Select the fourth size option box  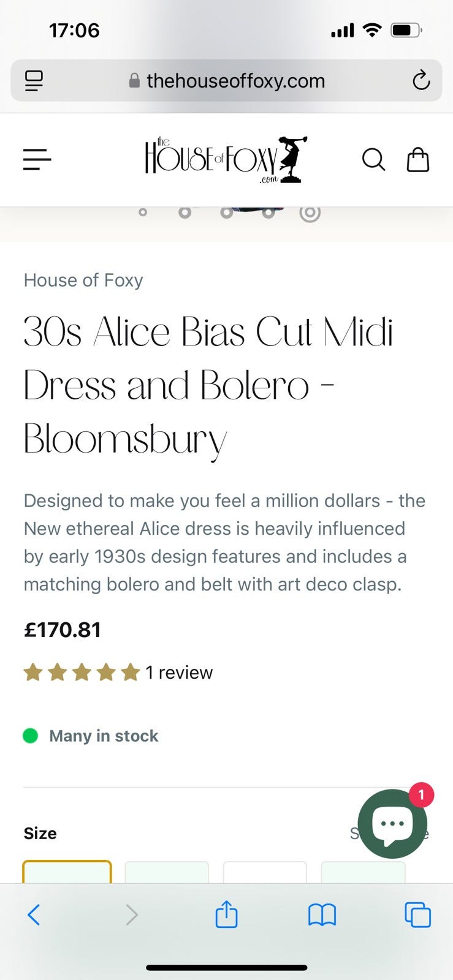coord(363,872)
